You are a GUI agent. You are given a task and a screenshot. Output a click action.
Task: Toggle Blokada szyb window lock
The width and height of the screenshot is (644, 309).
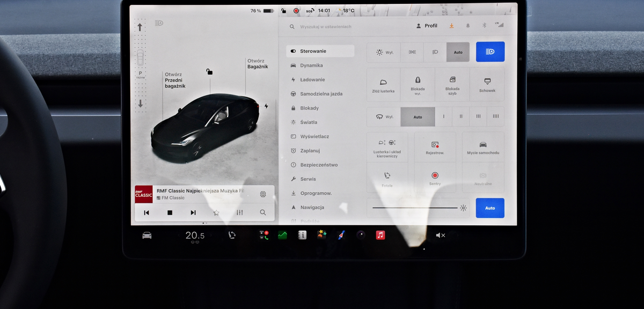[452, 85]
